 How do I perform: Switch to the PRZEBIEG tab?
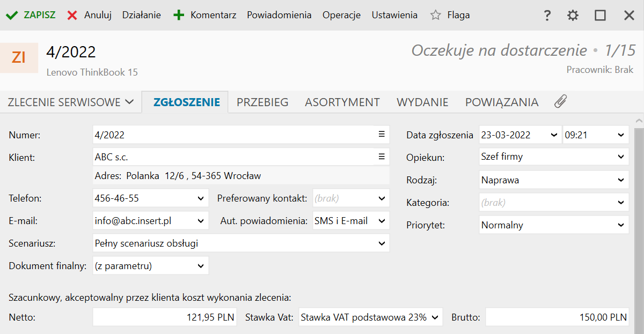point(262,102)
